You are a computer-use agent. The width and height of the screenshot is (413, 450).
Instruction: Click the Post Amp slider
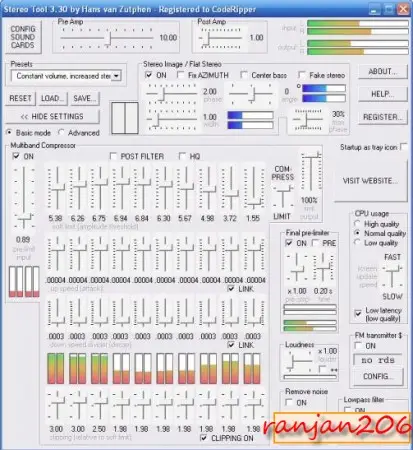pos(221,38)
